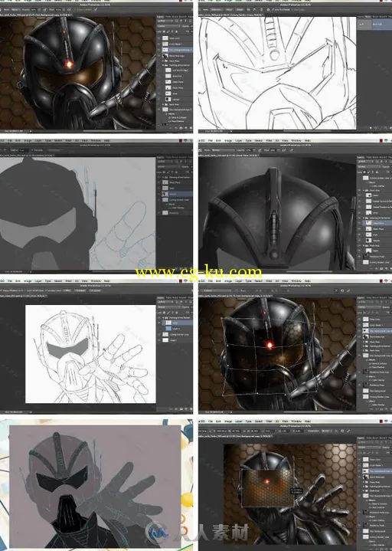Image resolution: width=392 pixels, height=551 pixels.
Task: Select Layers tab in gray helmet render screenshot
Action: pyautogui.click(x=361, y=157)
